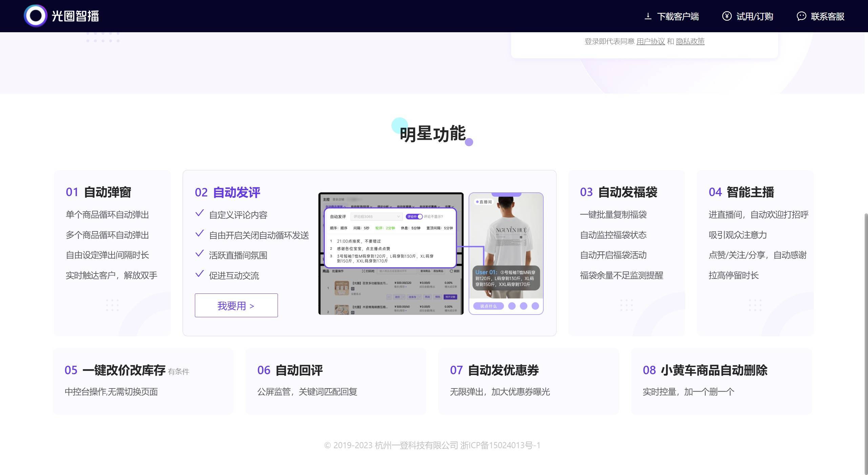Click the ¥ coin icon next to 试用/订购
This screenshot has height=475, width=868.
pos(727,16)
